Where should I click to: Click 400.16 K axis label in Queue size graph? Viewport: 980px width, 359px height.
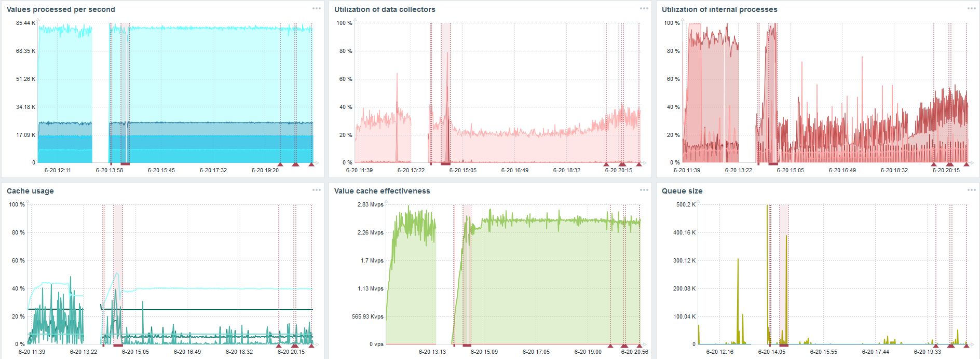[x=685, y=232]
